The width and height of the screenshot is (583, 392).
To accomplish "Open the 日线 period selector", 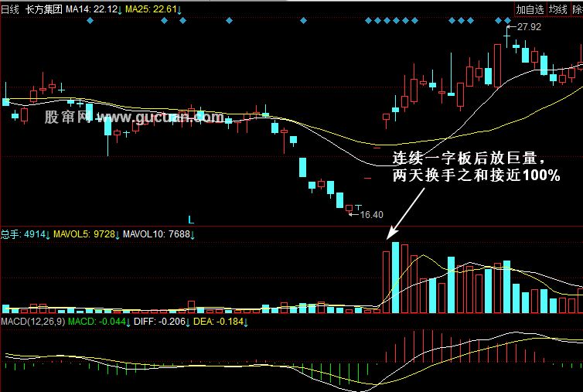I will [10, 9].
